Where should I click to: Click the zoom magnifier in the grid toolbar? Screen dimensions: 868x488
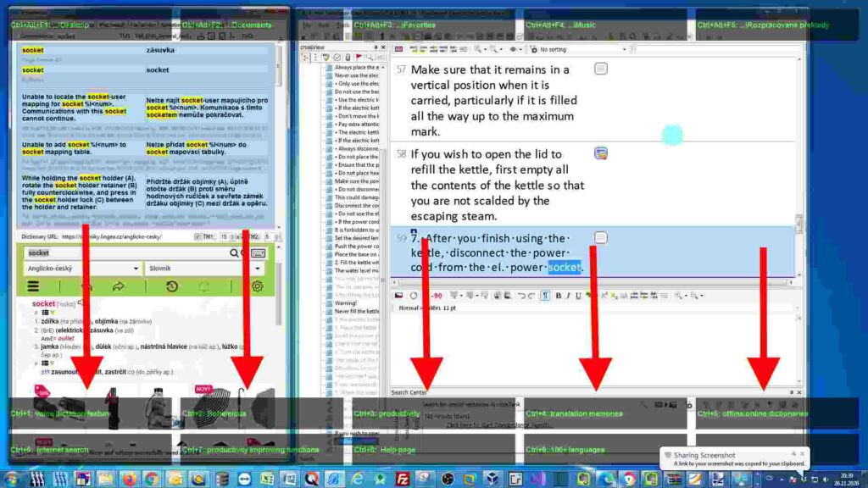coord(477,50)
